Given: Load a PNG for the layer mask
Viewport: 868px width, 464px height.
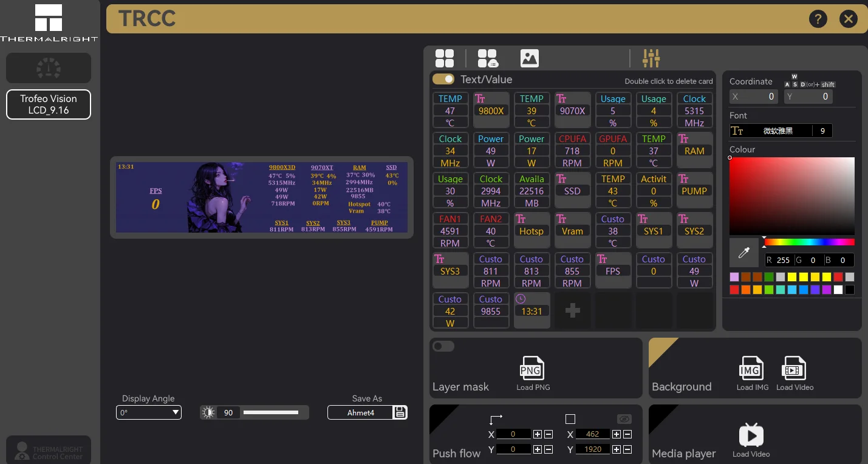Looking at the screenshot, I should (x=531, y=373).
